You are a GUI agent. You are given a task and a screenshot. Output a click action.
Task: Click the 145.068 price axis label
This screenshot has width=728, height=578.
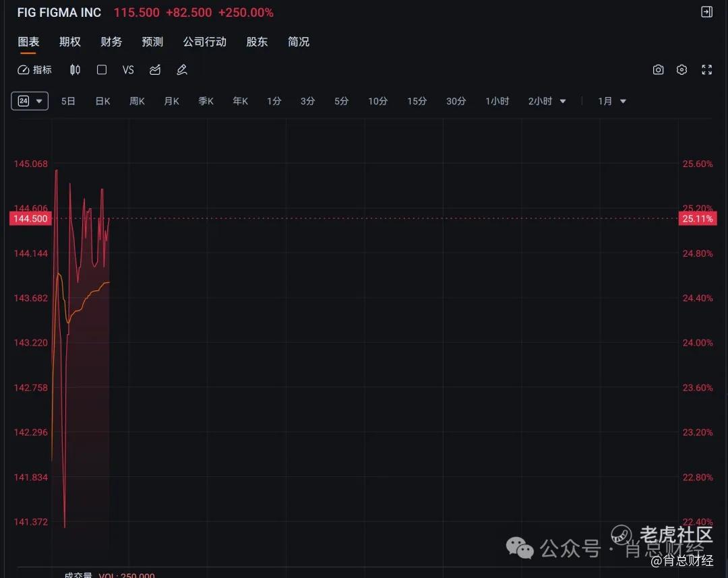(x=30, y=164)
